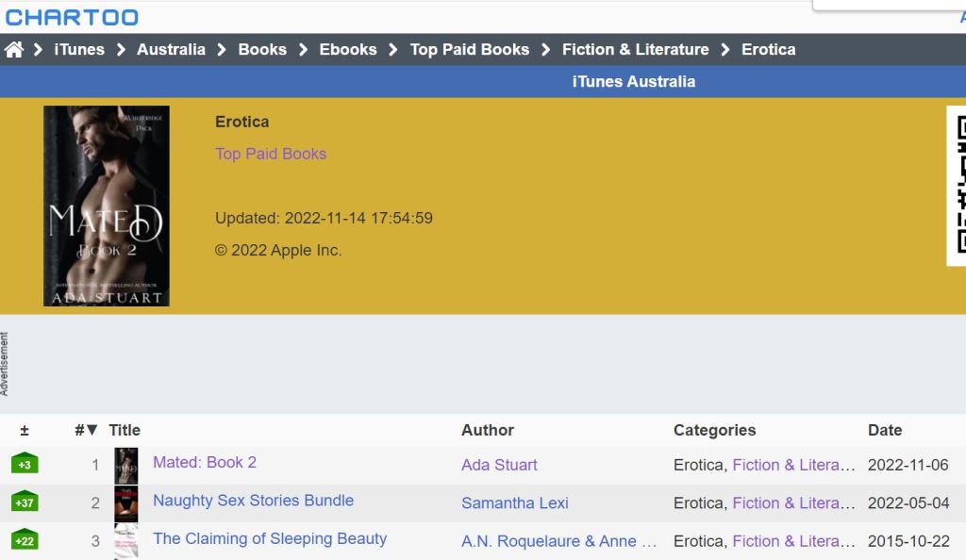Click the QR code image
966x560 pixels.
coord(958,185)
